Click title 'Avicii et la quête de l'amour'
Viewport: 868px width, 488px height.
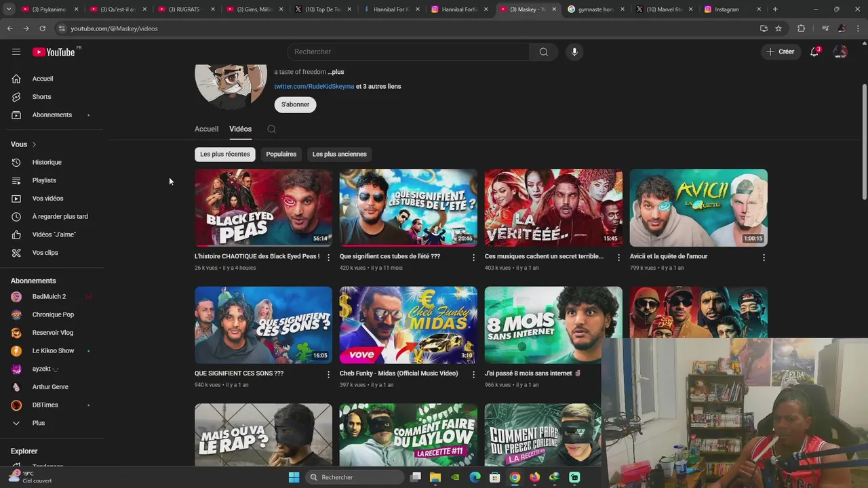tap(669, 256)
